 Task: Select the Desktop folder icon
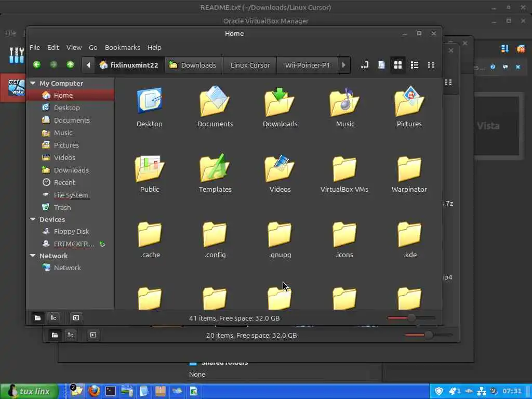[150, 107]
